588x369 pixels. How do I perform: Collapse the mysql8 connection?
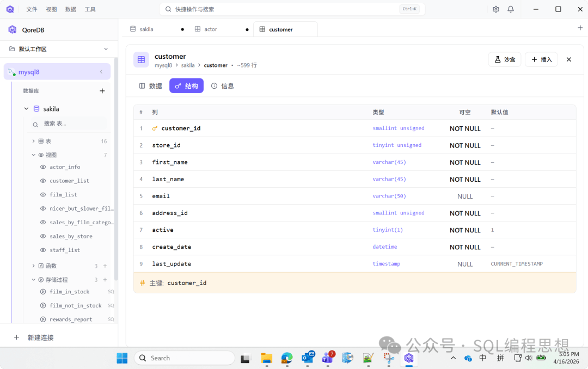point(101,72)
